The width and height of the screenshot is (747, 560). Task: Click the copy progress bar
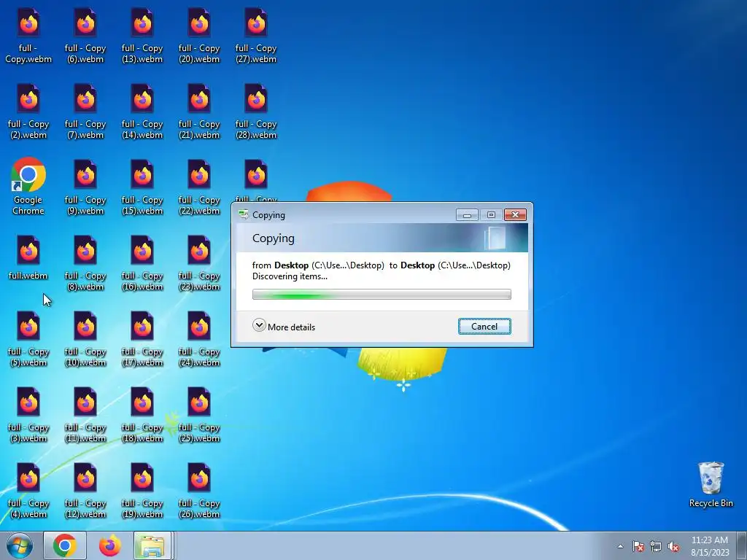382,295
